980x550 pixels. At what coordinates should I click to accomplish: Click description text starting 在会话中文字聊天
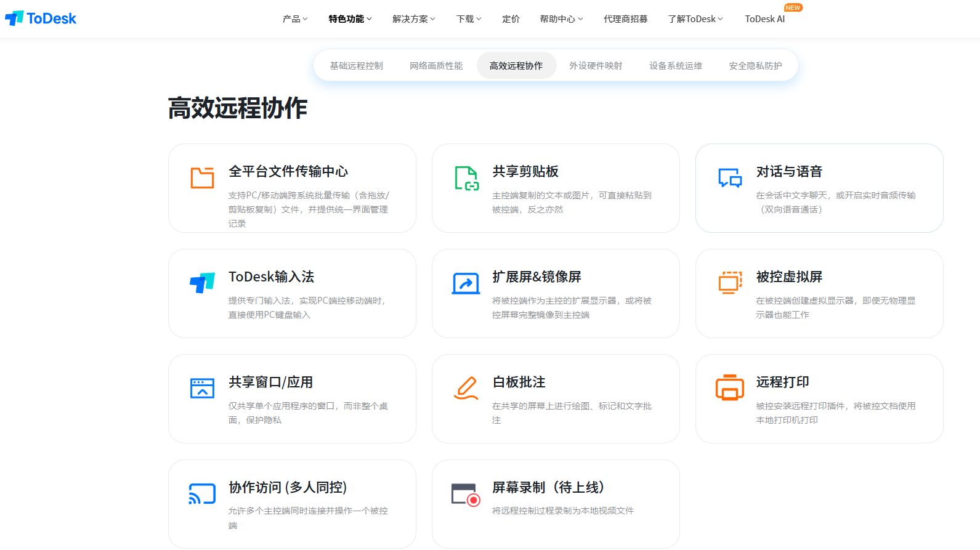tap(836, 202)
